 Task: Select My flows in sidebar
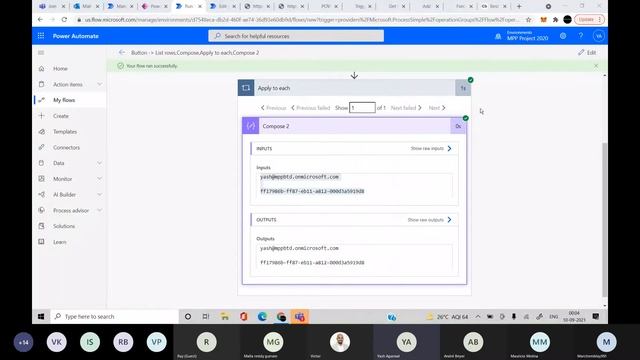(64, 100)
